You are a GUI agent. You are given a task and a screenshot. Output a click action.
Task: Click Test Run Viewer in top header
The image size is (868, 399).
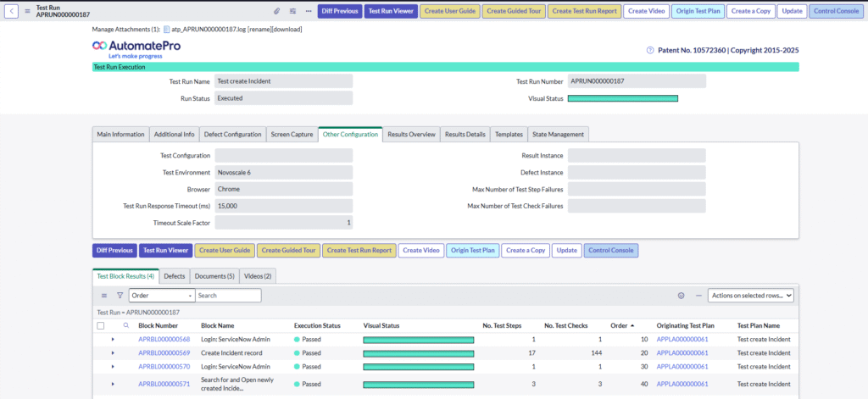coord(391,11)
